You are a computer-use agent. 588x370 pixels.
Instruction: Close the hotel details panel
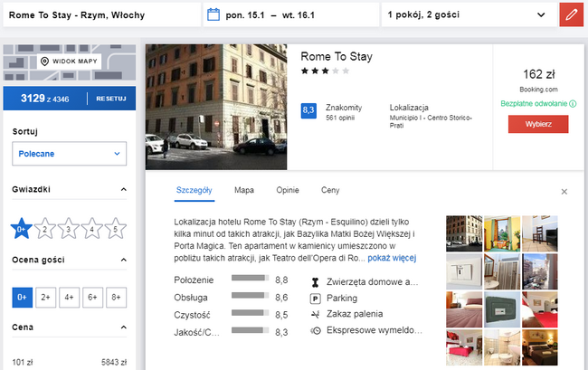pyautogui.click(x=564, y=192)
